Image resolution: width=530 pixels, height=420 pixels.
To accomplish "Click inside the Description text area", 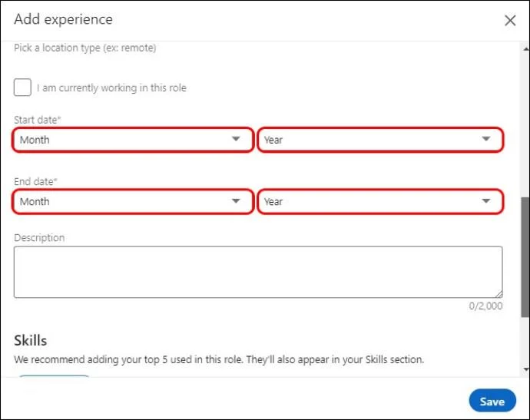I will click(x=258, y=272).
